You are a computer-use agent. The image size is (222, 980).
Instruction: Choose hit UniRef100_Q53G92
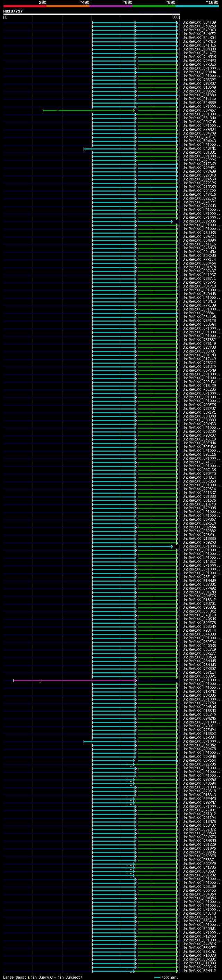tap(199, 80)
